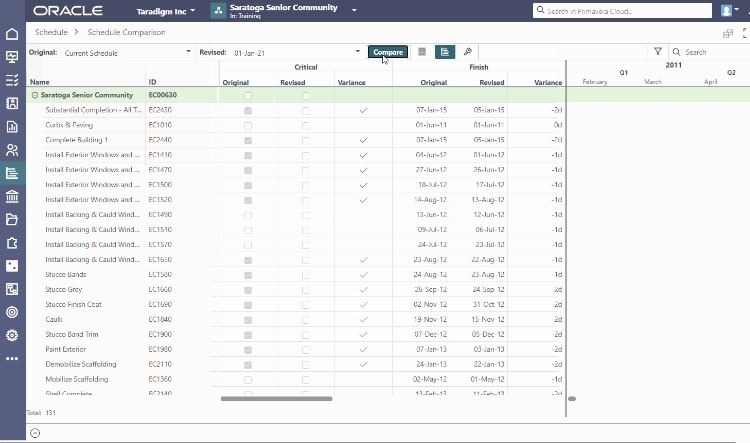Click the project network icon beside Saratoga
Image resolution: width=750 pixels, height=443 pixels.
click(218, 11)
